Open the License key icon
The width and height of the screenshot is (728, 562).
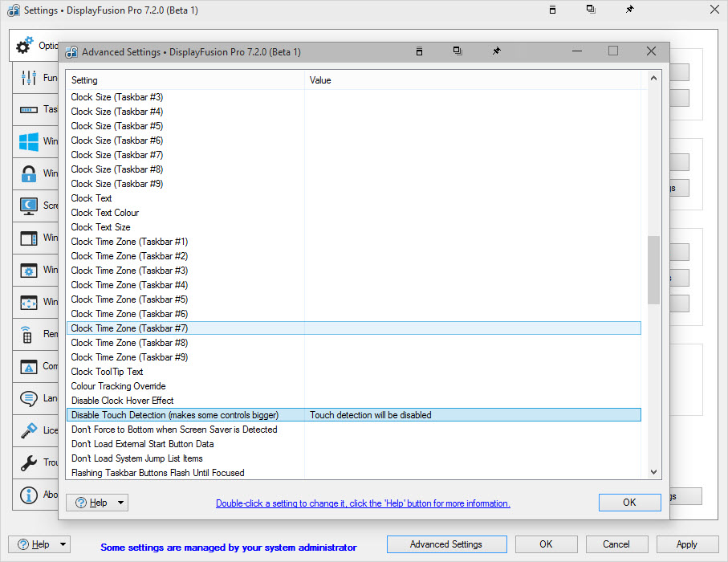(x=30, y=430)
